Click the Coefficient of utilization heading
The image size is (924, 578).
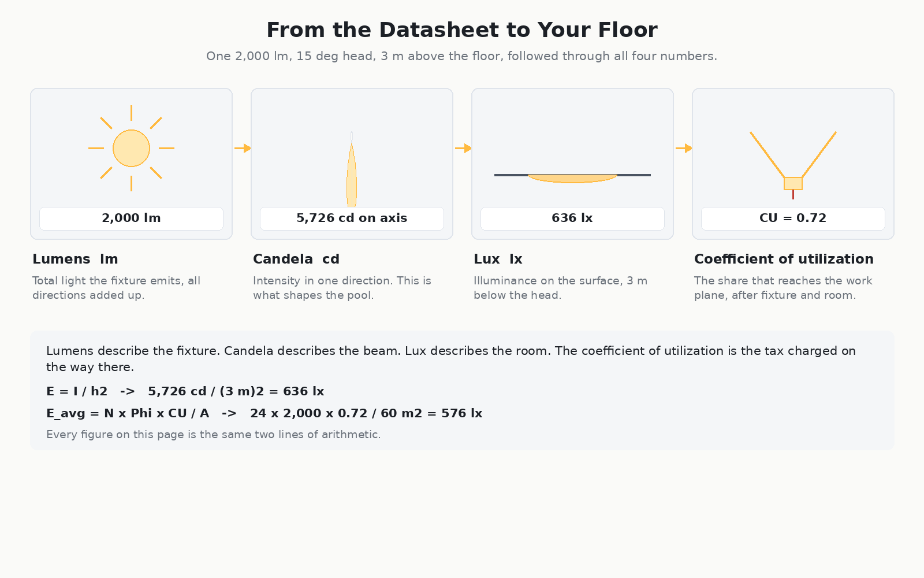click(x=784, y=259)
